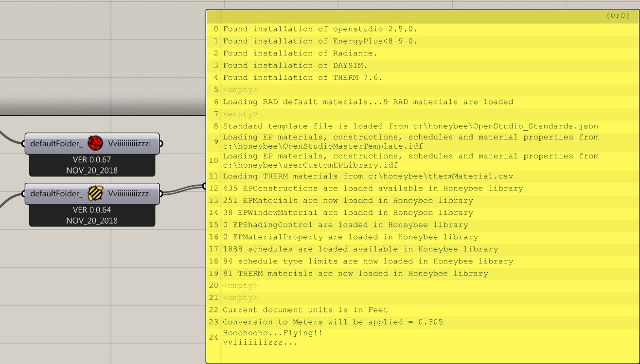
Task: Click the input port grip on the Ladybug component
Action: pos(23,143)
